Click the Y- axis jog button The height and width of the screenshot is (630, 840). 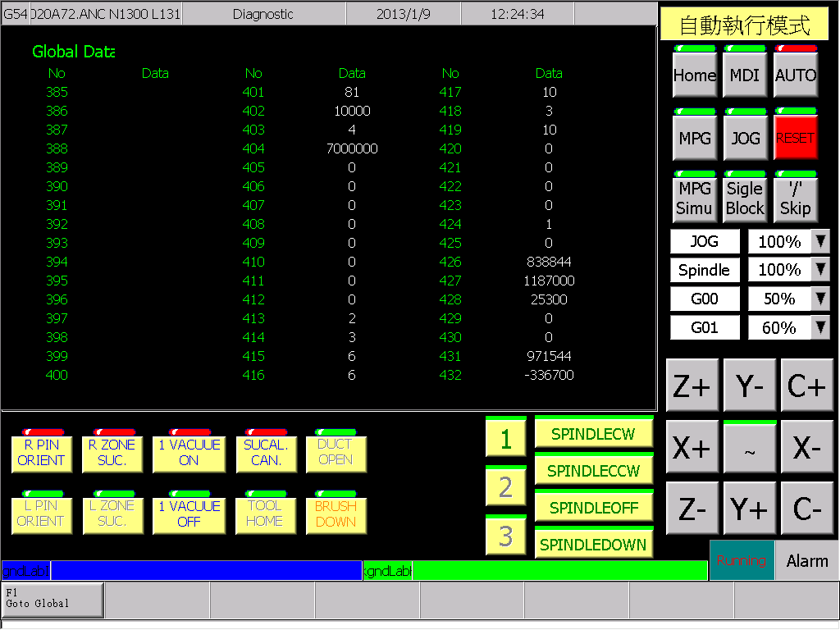750,386
